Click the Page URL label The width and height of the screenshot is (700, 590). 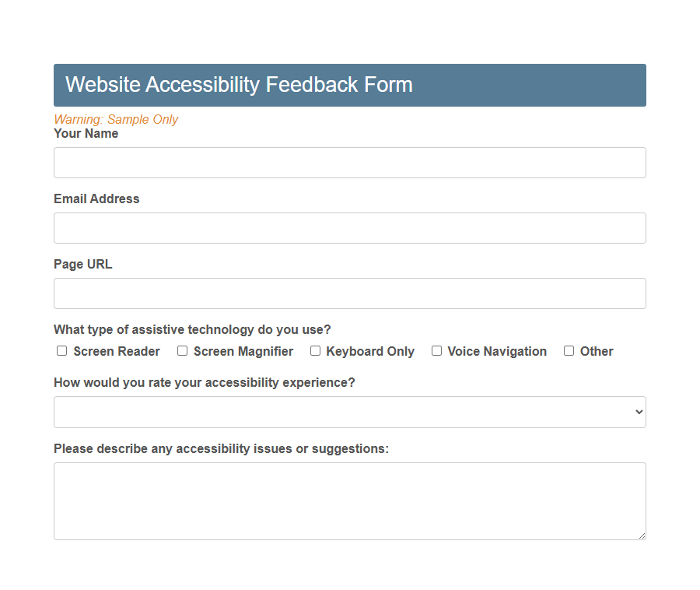[x=82, y=264]
